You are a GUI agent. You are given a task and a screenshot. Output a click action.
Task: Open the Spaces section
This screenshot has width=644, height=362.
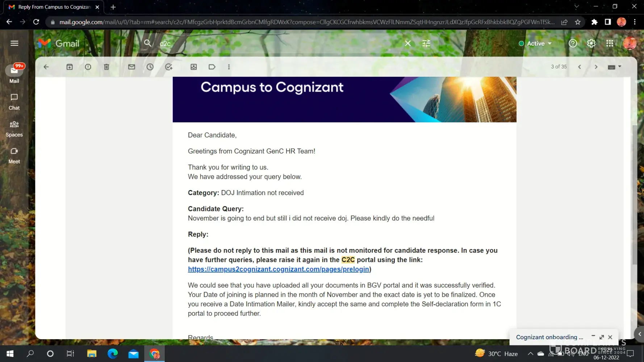click(14, 129)
